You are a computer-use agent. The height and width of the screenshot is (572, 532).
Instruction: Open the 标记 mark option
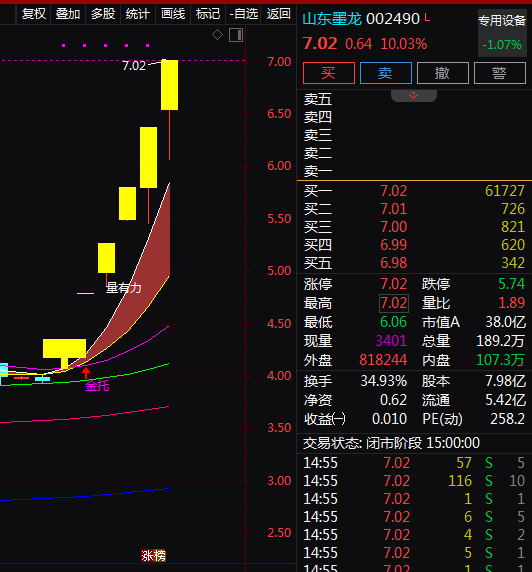(x=208, y=14)
